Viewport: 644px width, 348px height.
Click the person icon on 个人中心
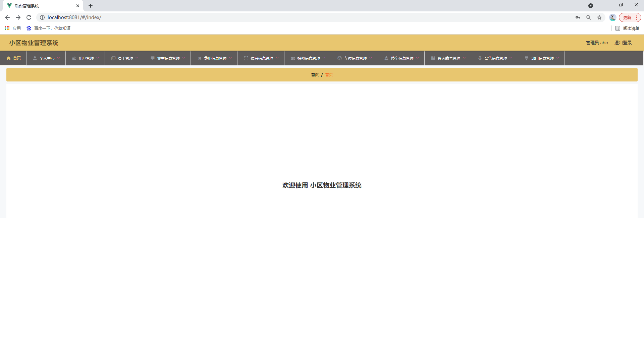pos(35,58)
